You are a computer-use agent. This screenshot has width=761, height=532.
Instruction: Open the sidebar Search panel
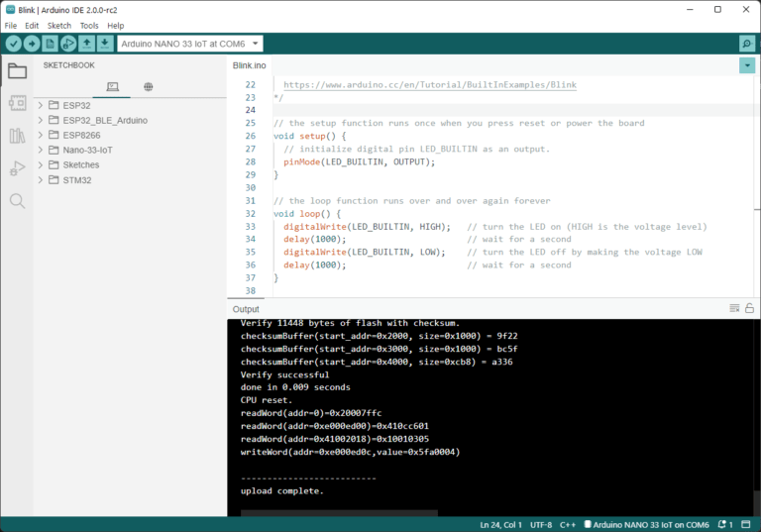(x=17, y=201)
